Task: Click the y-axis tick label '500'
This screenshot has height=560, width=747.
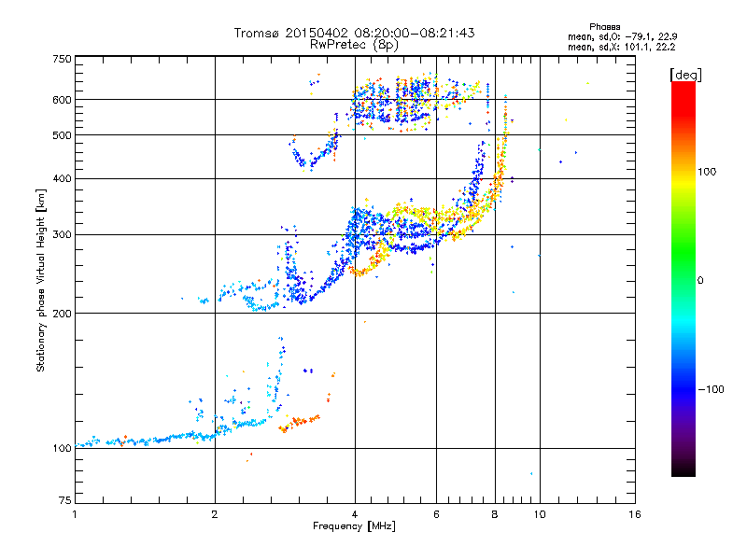Action: pyautogui.click(x=62, y=135)
